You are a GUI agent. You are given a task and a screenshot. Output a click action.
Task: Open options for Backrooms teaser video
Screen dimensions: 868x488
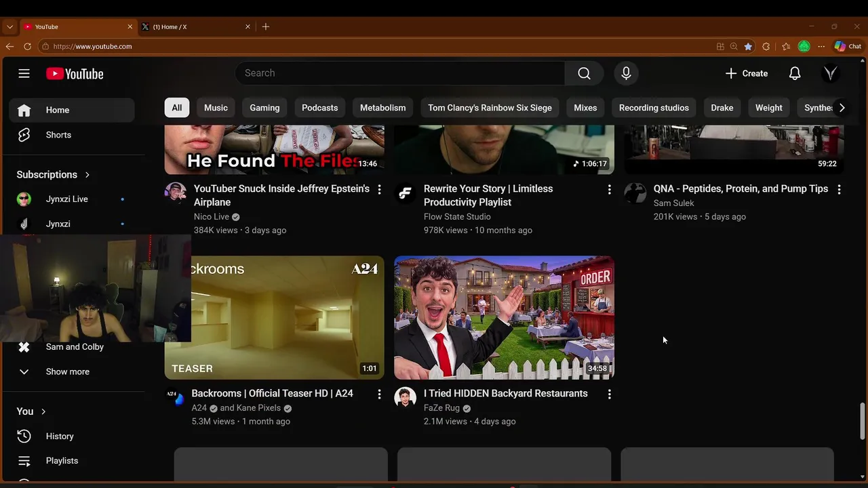379,394
